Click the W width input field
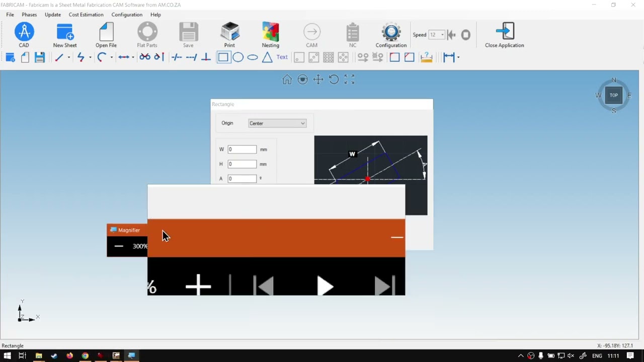The width and height of the screenshot is (644, 362). point(242,149)
